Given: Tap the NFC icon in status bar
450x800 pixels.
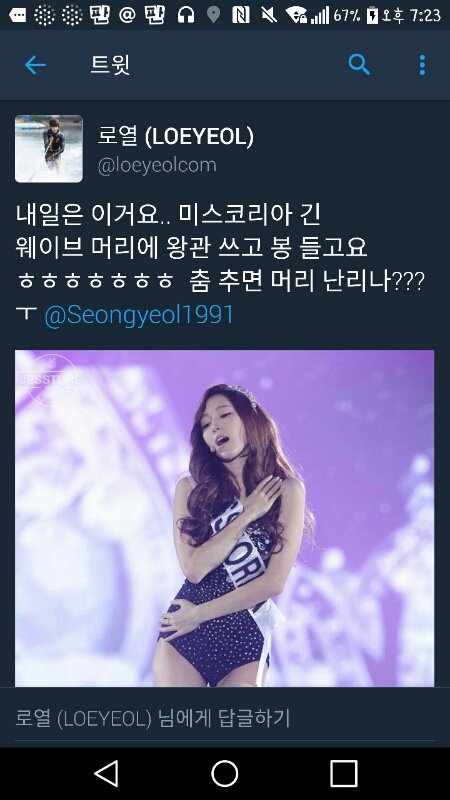Looking at the screenshot, I should coord(240,15).
